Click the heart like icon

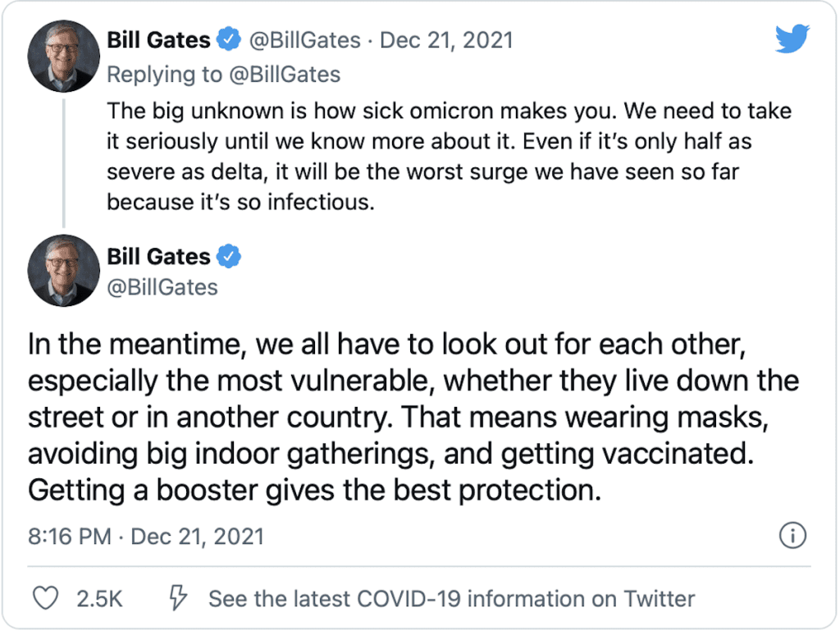(x=46, y=598)
